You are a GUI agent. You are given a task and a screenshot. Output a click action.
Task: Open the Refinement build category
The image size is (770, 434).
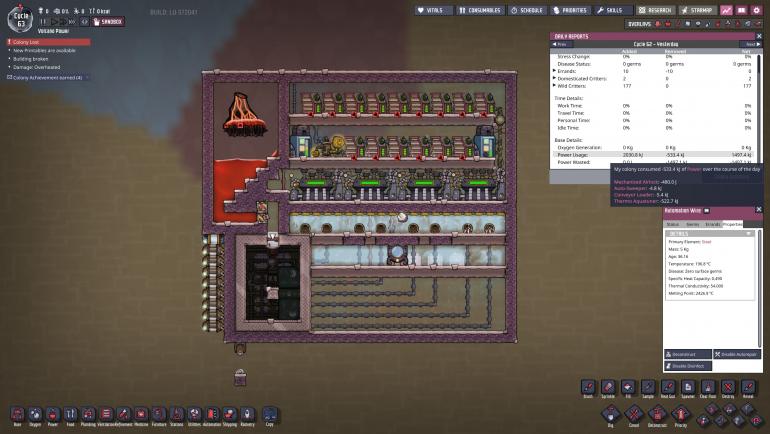124,414
